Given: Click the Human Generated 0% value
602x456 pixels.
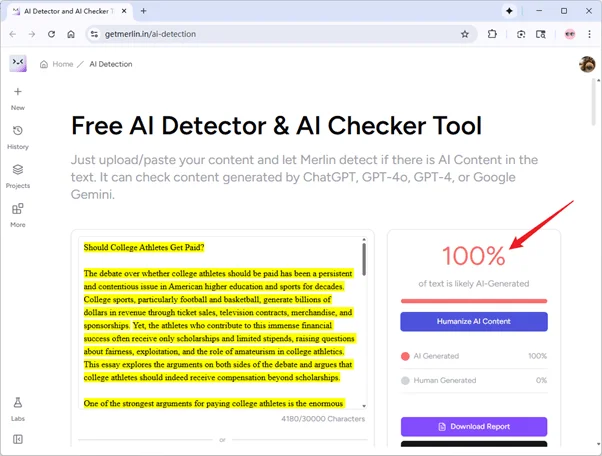Looking at the screenshot, I should (541, 380).
